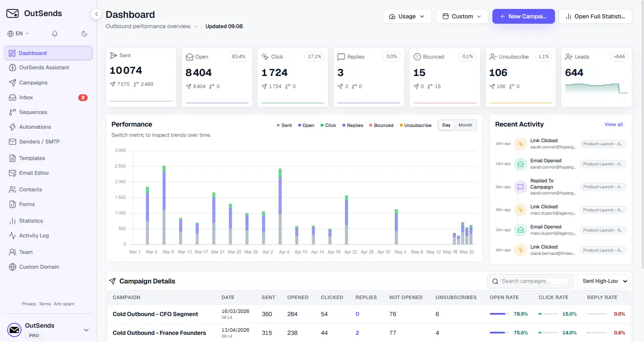Image resolution: width=644 pixels, height=342 pixels.
Task: Switch Performance chart to Day view
Action: (x=446, y=125)
